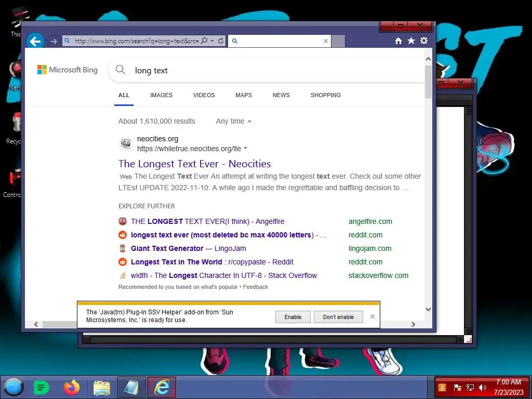Select the ALL results tab
The height and width of the screenshot is (399, 532).
[x=124, y=95]
